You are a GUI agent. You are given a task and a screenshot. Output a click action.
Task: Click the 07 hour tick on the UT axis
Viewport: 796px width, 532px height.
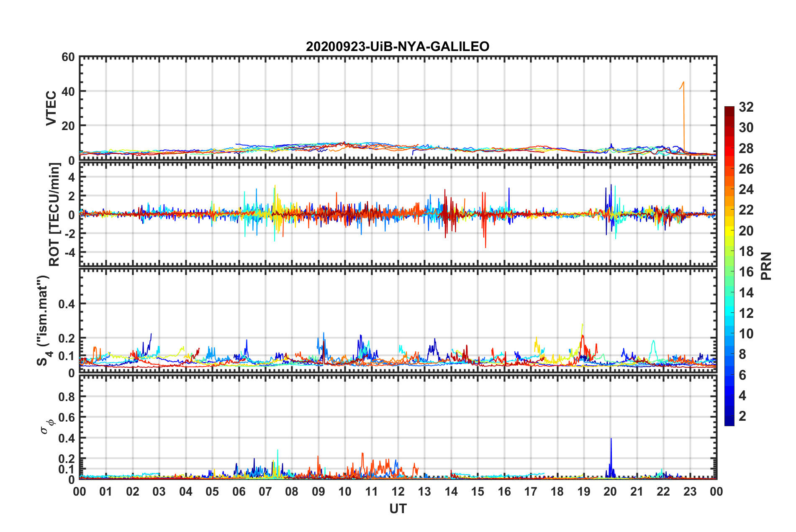(265, 491)
